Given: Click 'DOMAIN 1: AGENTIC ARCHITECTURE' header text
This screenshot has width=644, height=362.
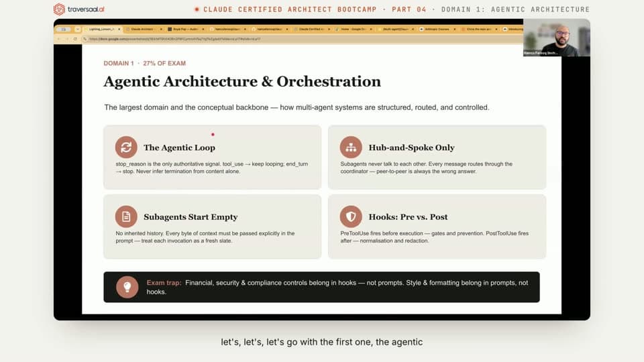Looking at the screenshot, I should (515, 9).
